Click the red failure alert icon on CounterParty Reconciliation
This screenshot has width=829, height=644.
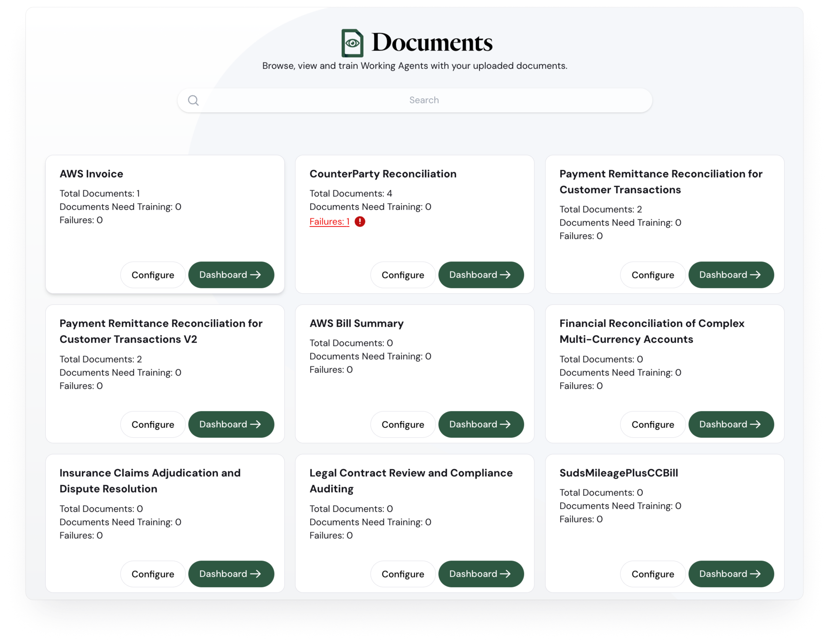point(360,222)
